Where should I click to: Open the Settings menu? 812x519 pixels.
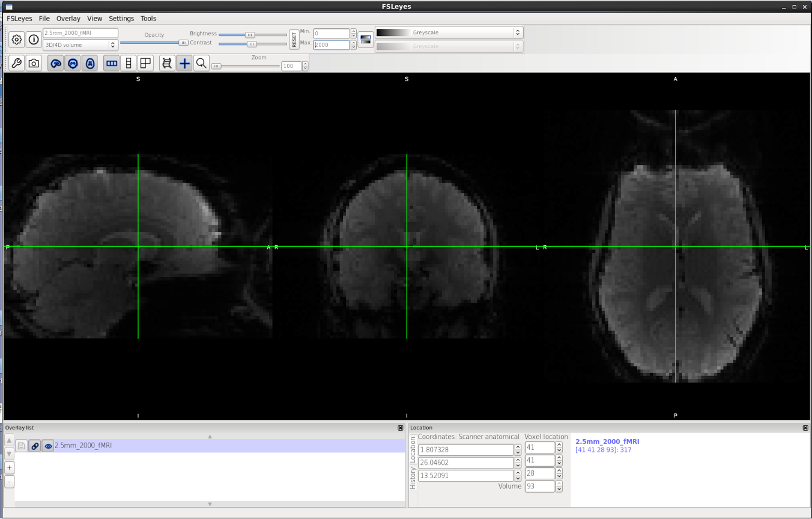121,19
